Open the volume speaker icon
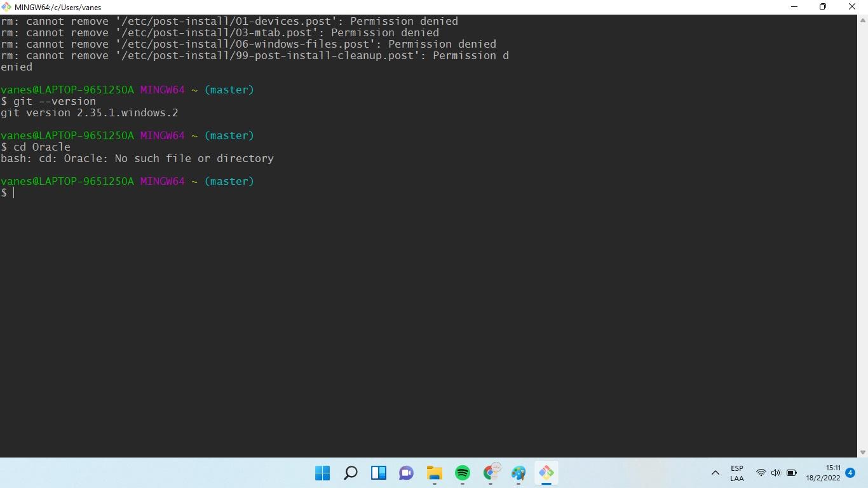Image resolution: width=868 pixels, height=488 pixels. [x=775, y=473]
